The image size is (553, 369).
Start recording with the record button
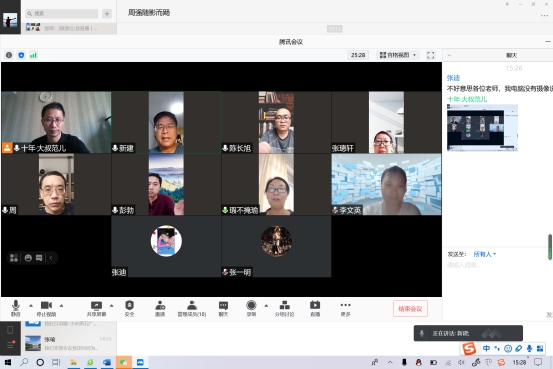pyautogui.click(x=251, y=308)
